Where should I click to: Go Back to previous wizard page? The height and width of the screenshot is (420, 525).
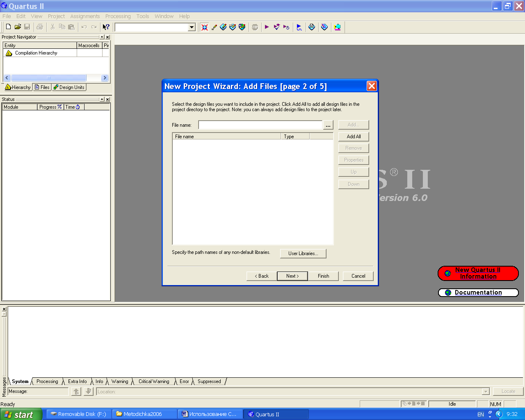[x=262, y=276]
